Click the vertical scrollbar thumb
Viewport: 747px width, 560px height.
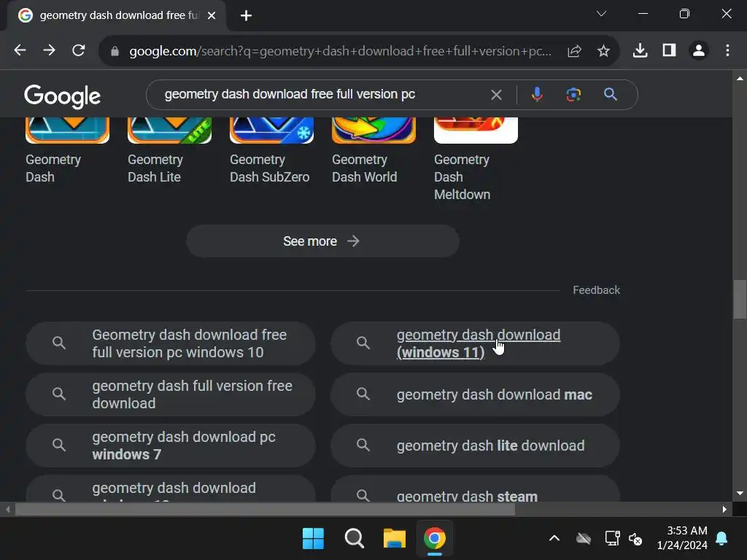point(740,299)
